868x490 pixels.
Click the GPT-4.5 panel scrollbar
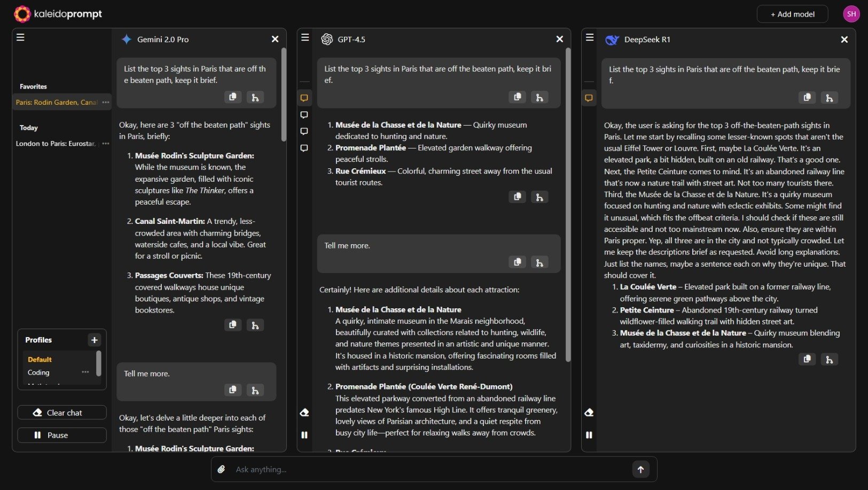tap(568, 205)
